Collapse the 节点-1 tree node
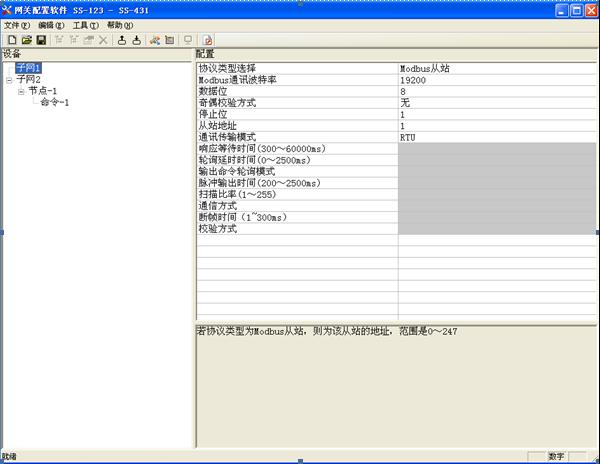This screenshot has width=600, height=464. tap(21, 91)
